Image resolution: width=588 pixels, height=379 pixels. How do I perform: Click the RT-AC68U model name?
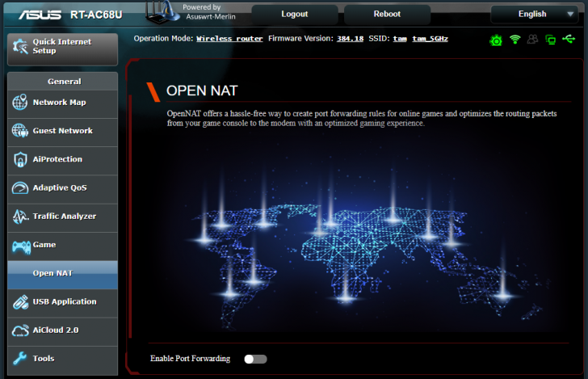96,15
